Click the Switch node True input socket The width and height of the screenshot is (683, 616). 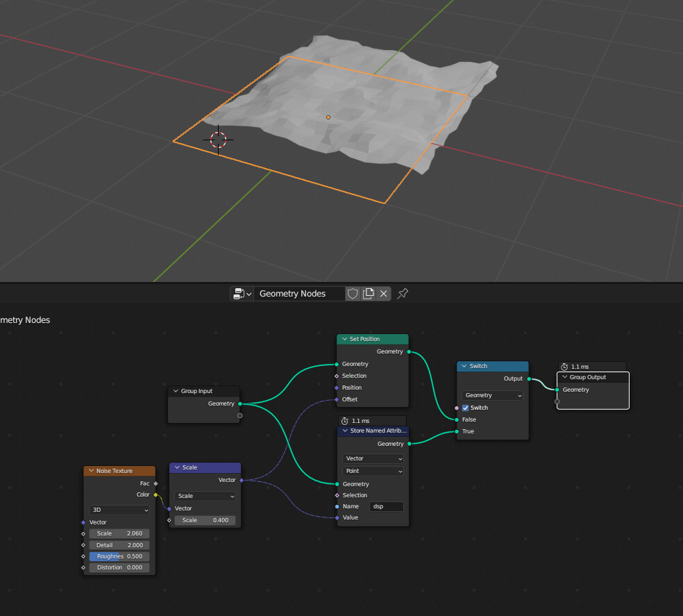457,431
